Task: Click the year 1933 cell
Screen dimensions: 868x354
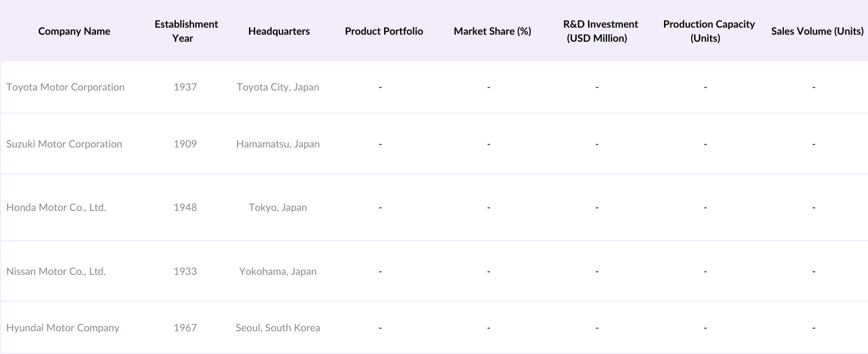Action: (x=185, y=271)
